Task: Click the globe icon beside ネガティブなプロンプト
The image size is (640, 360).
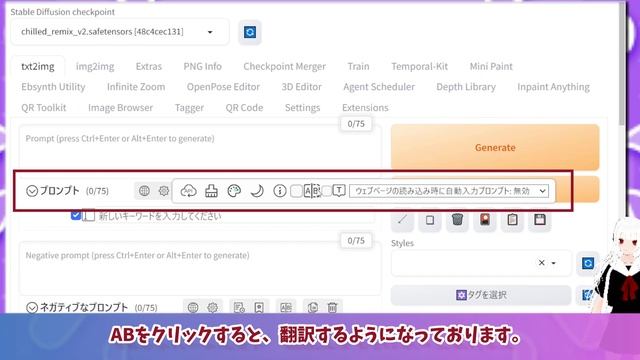Action: pos(193,307)
